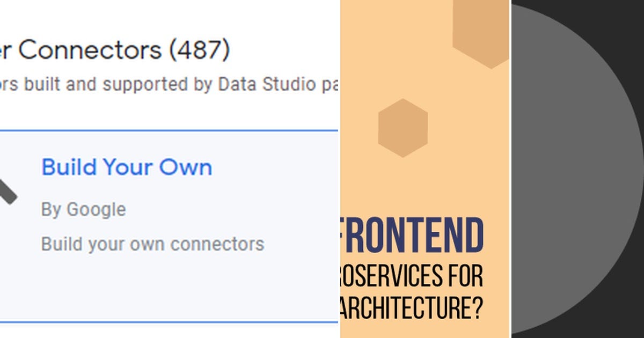This screenshot has height=338, width=644.
Task: Toggle visibility of the connector description text
Action: click(153, 243)
